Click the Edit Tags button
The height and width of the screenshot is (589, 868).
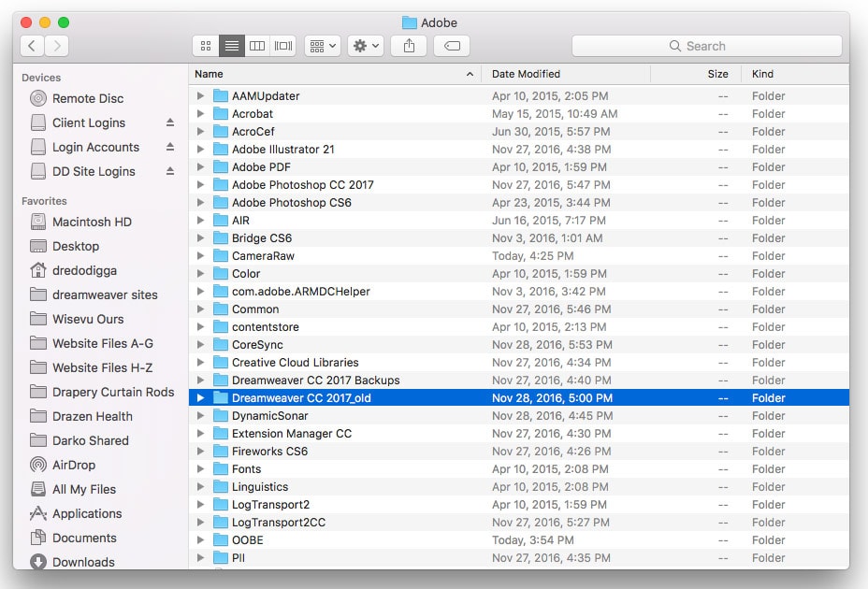click(x=452, y=46)
